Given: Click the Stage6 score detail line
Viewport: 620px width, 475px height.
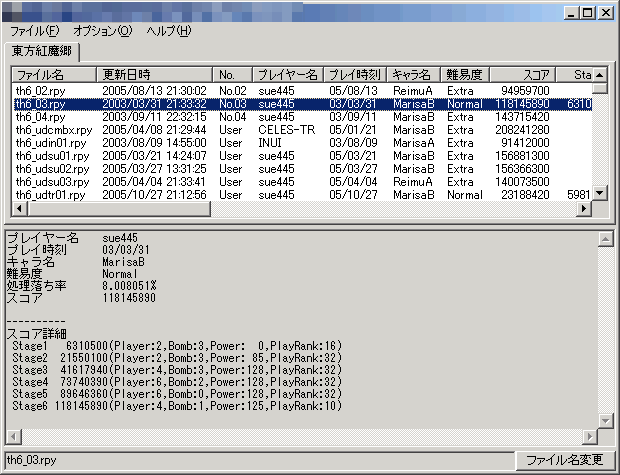Looking at the screenshot, I should click(x=177, y=406).
